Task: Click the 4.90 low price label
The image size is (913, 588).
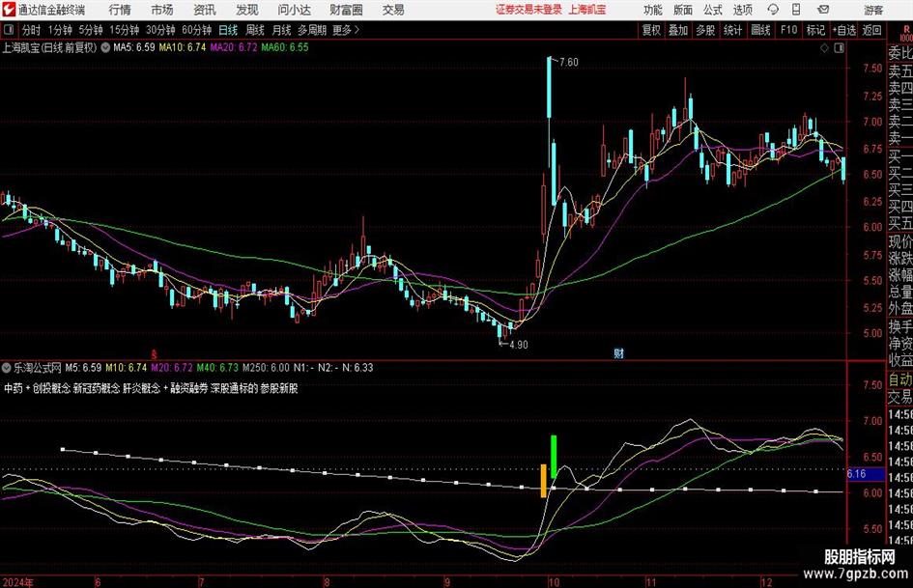Action: [518, 345]
